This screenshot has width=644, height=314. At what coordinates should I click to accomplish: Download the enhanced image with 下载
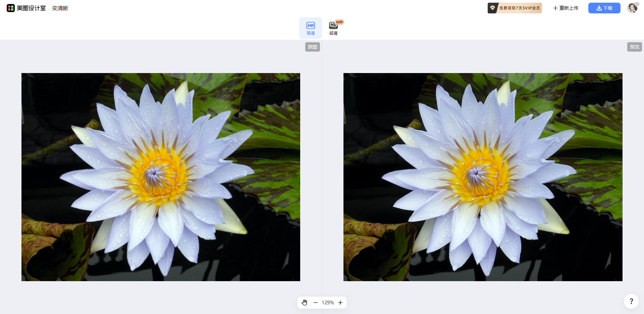(x=604, y=8)
